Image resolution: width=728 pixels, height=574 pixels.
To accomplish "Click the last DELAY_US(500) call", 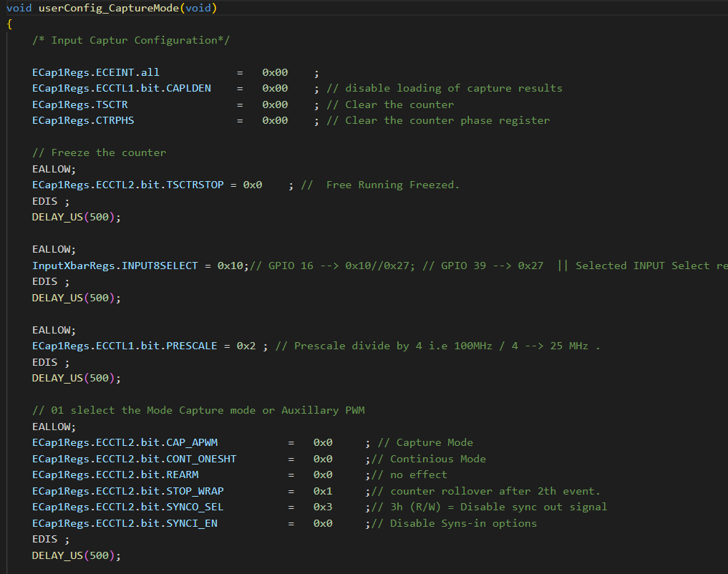I will tap(77, 555).
